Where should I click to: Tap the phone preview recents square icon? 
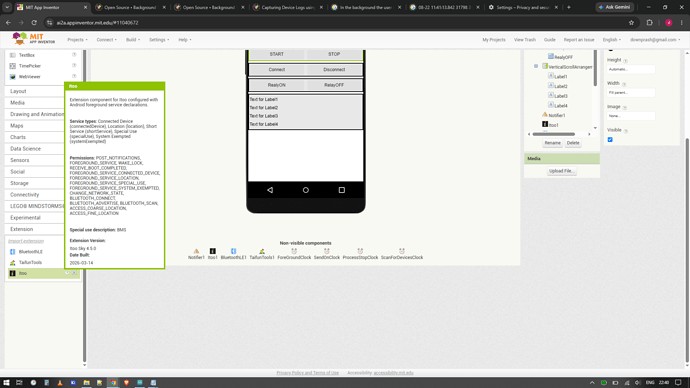(x=341, y=190)
